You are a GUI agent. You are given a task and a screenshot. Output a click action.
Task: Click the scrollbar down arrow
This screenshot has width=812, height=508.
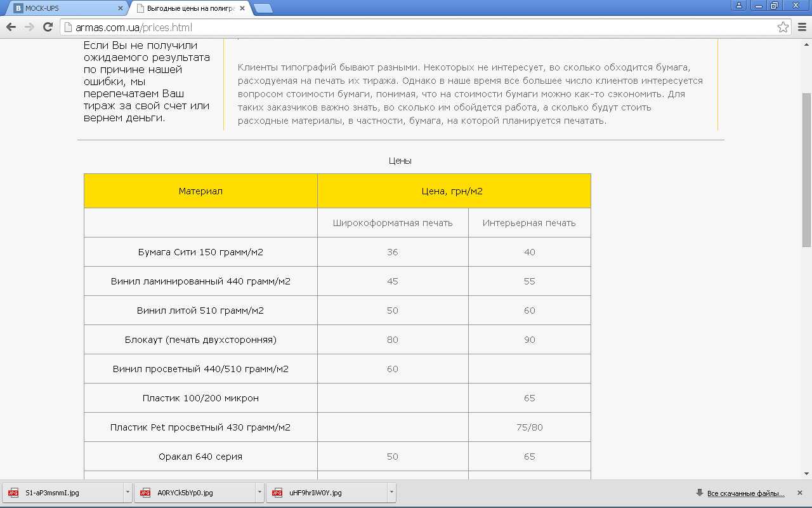pos(806,473)
